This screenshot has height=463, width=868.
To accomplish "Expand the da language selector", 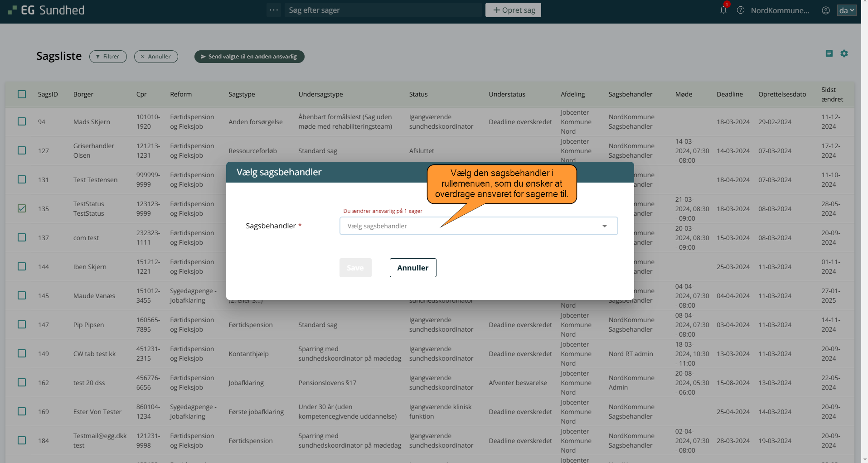I will tap(846, 10).
